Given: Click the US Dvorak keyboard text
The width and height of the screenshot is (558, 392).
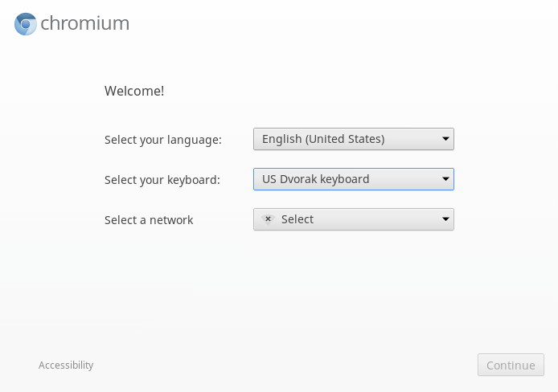Looking at the screenshot, I should [x=315, y=179].
